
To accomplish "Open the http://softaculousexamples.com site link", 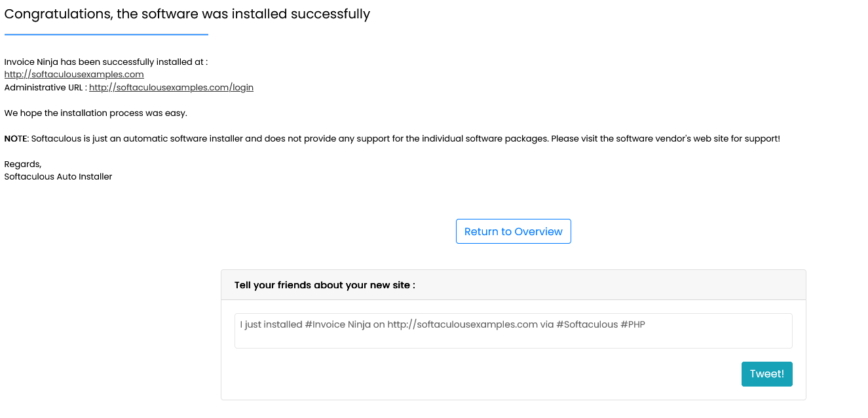I will tap(73, 74).
